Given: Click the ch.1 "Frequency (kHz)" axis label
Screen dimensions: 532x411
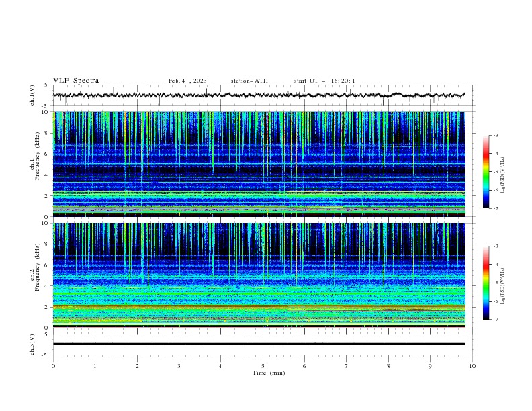Looking at the screenshot, I should [x=38, y=156].
